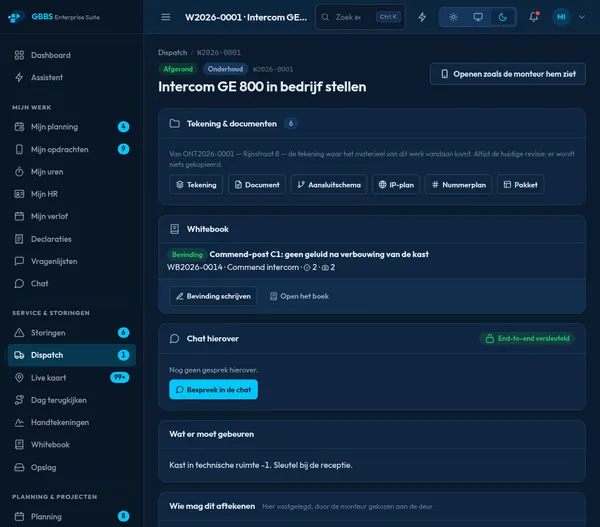Click the Dag terugkijken route icon
Image resolution: width=600 pixels, height=527 pixels.
coord(19,400)
